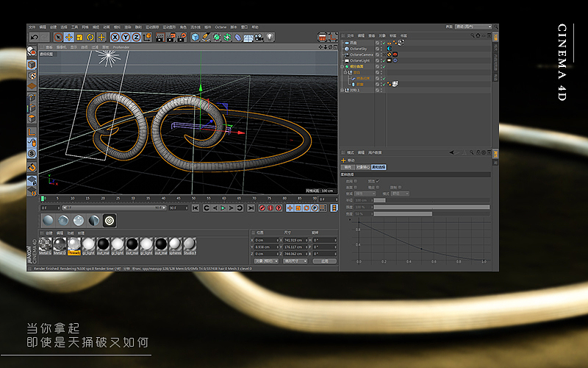588x368 pixels.
Task: Click the X position input field
Action: [x=266, y=240]
